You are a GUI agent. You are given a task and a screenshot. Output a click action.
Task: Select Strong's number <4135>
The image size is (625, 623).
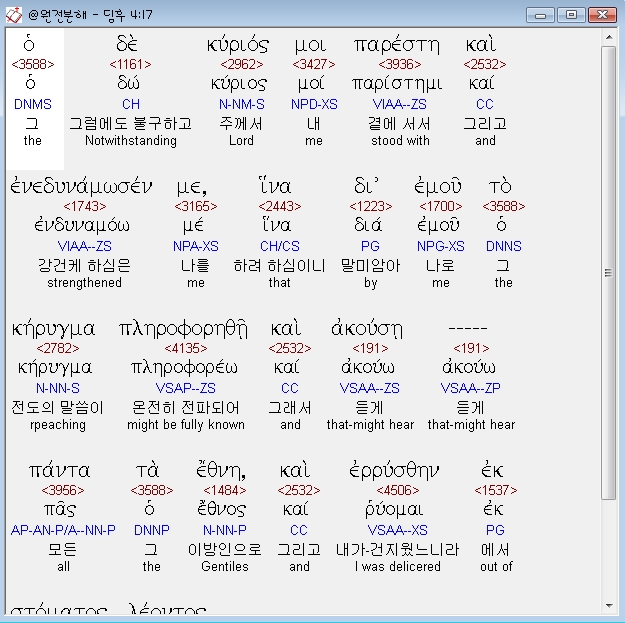186,348
